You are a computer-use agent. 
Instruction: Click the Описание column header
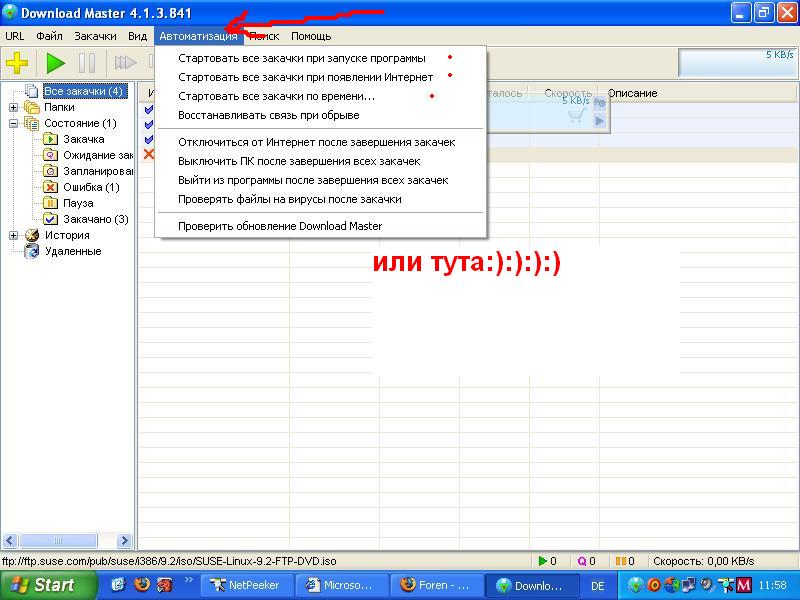coord(633,93)
